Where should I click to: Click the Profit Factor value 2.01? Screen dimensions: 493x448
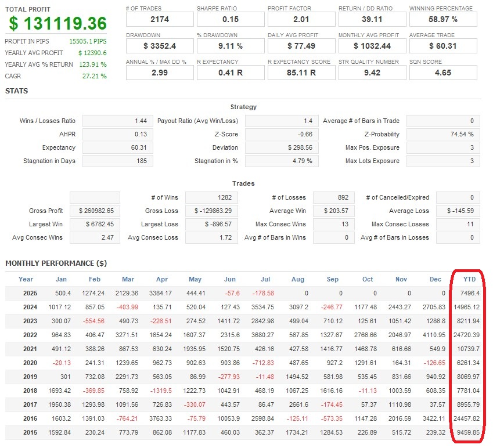pyautogui.click(x=301, y=20)
